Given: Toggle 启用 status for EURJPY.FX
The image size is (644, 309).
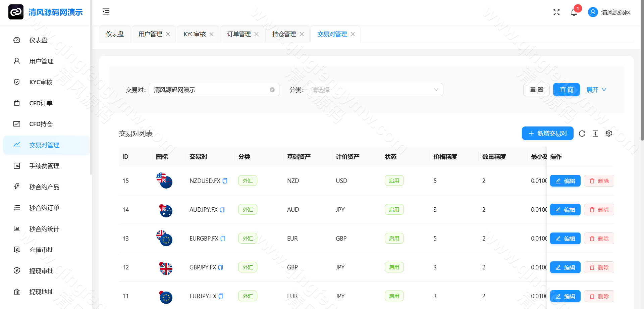Looking at the screenshot, I should point(394,296).
